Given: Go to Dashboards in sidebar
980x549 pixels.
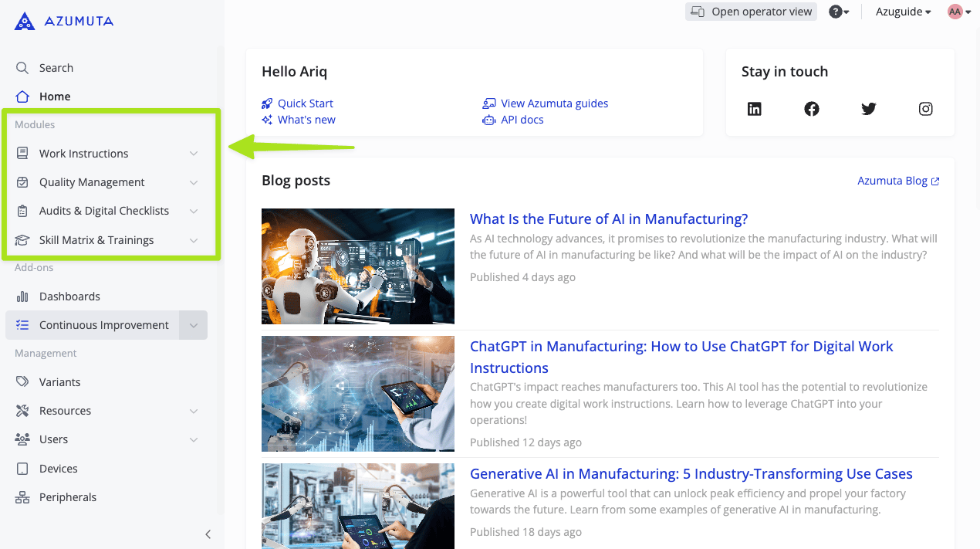Looking at the screenshot, I should coord(69,297).
